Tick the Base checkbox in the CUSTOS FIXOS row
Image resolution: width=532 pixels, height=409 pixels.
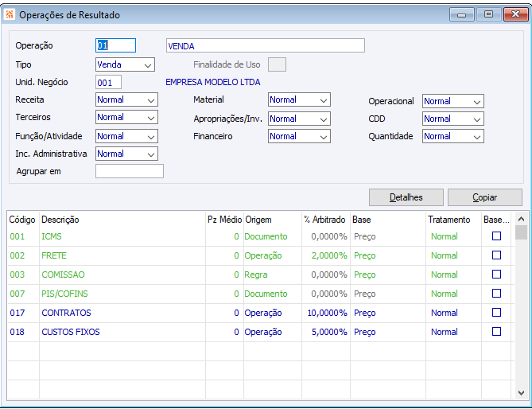pos(497,332)
